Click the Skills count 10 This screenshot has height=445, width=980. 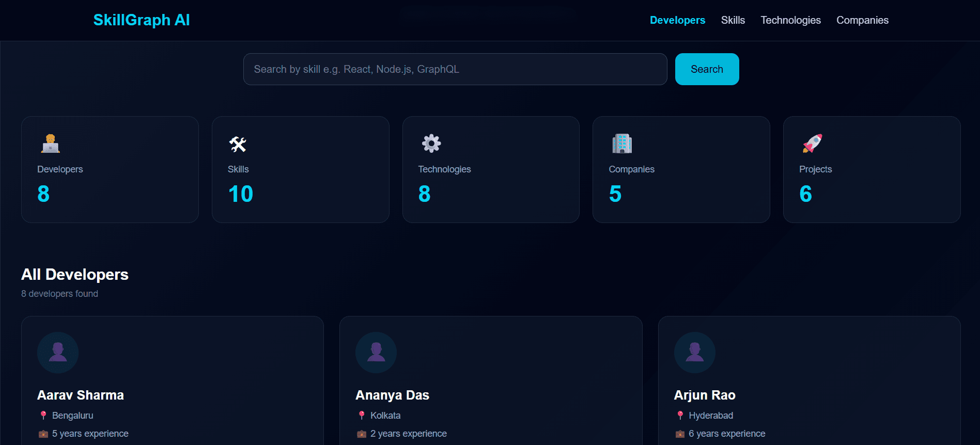[241, 194]
